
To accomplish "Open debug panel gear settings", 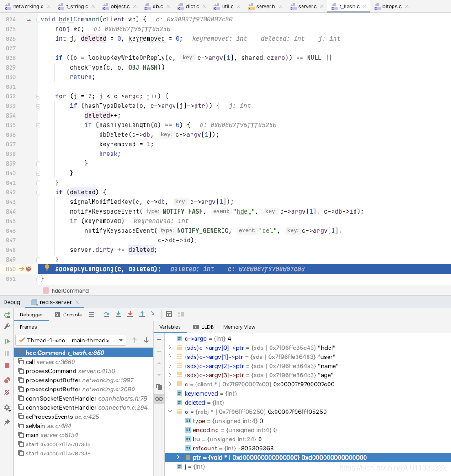I will point(7,407).
